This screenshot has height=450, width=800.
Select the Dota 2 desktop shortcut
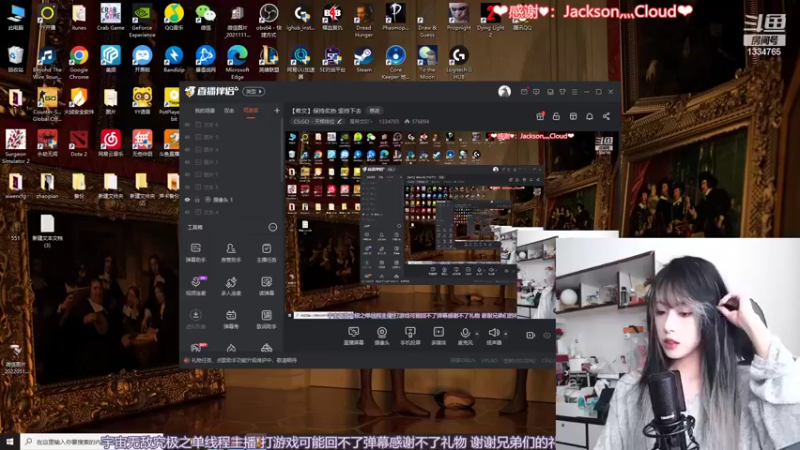79,143
